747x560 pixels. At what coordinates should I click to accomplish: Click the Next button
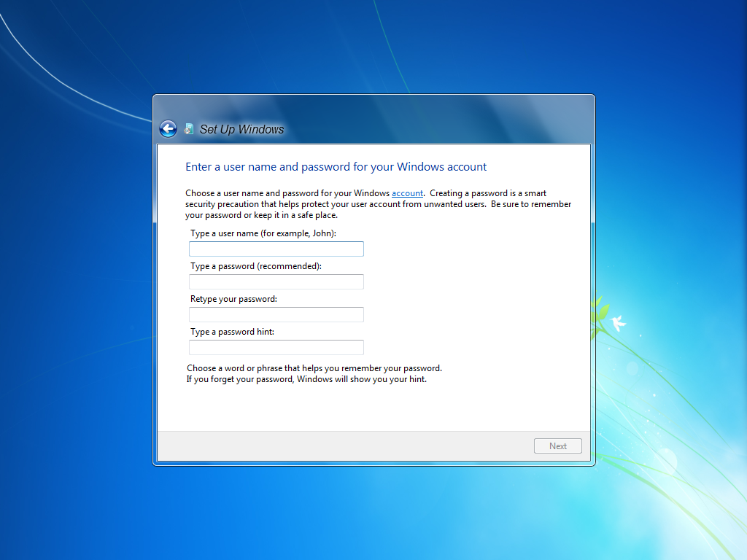(558, 446)
